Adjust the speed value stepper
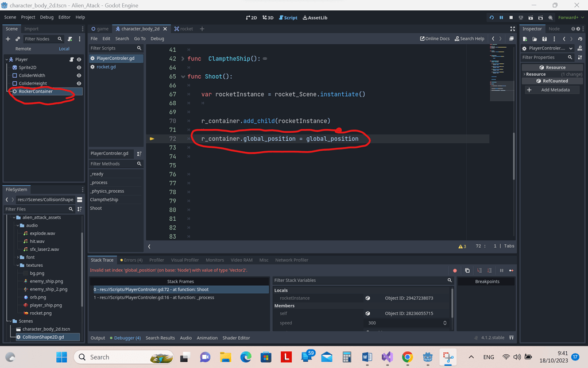Screen dimensions: 588x368 click(444, 323)
